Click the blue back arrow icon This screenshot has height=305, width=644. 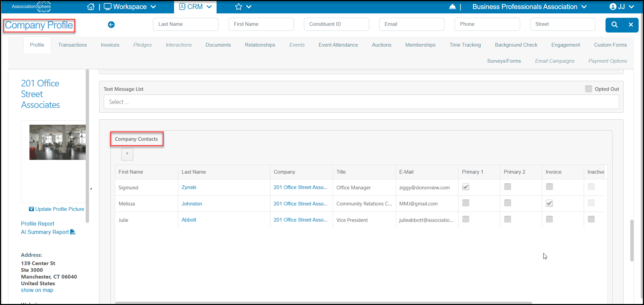(111, 24)
